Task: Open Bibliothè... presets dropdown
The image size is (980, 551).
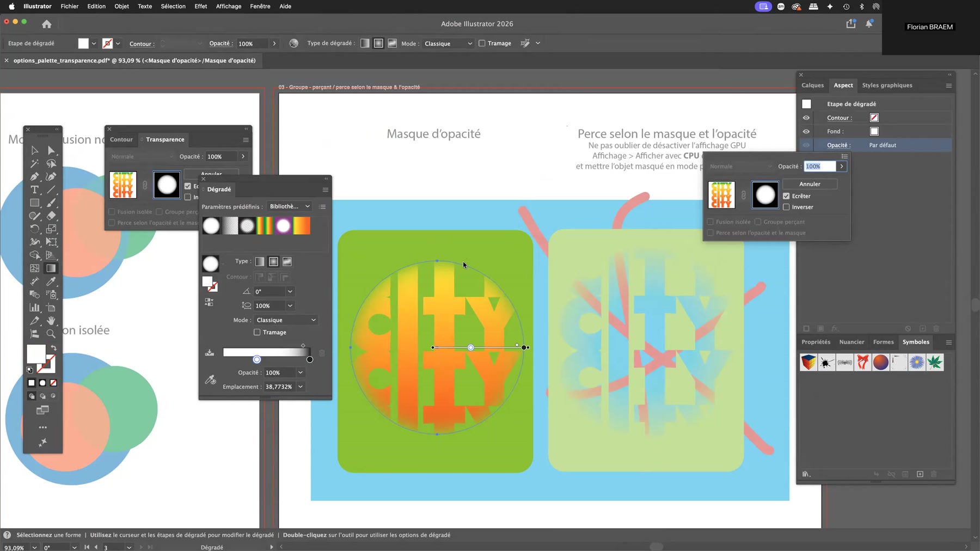Action: (x=290, y=206)
